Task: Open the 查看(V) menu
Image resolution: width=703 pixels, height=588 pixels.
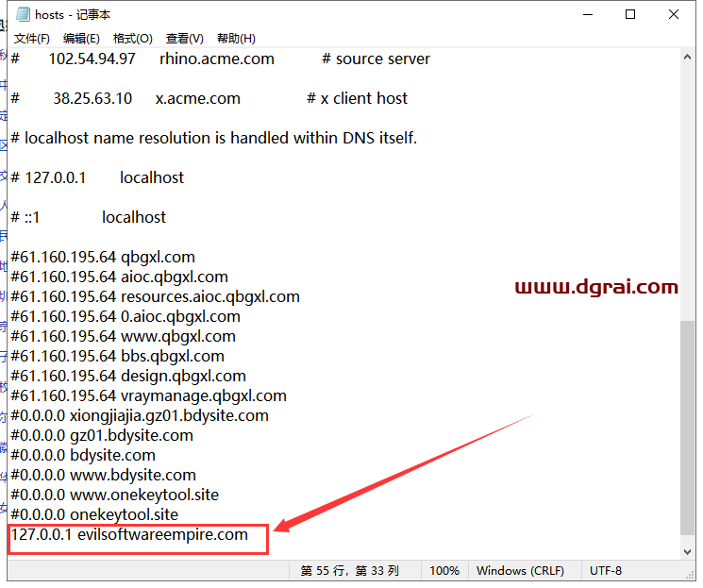Action: click(184, 39)
